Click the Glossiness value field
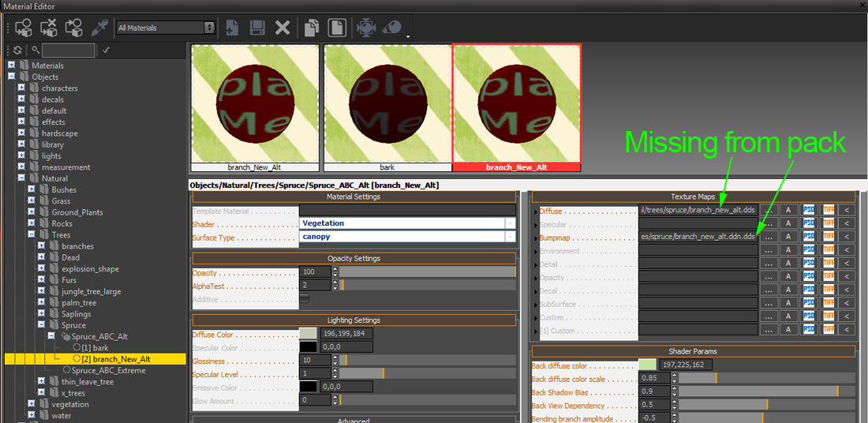 tap(315, 360)
